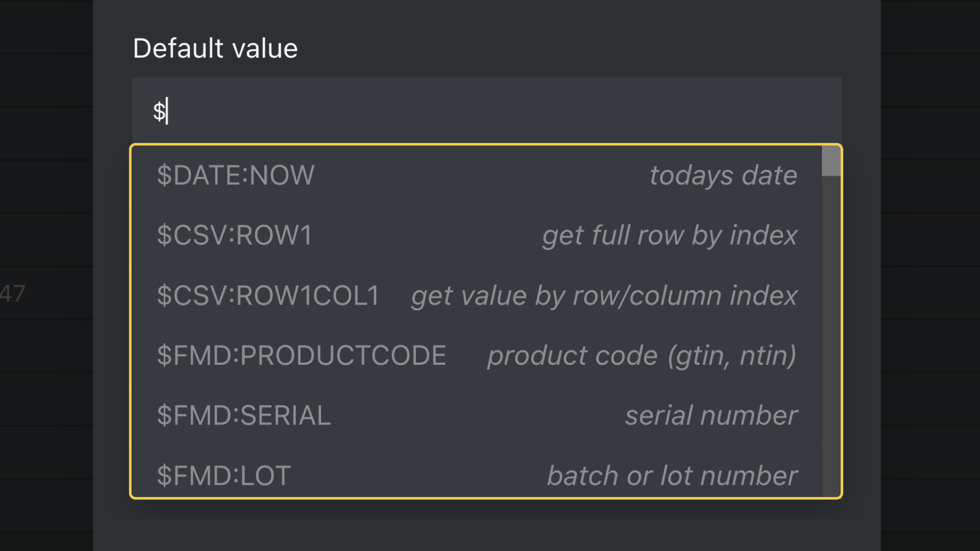Click the Default value label
Screen dimensions: 980x551
click(214, 47)
